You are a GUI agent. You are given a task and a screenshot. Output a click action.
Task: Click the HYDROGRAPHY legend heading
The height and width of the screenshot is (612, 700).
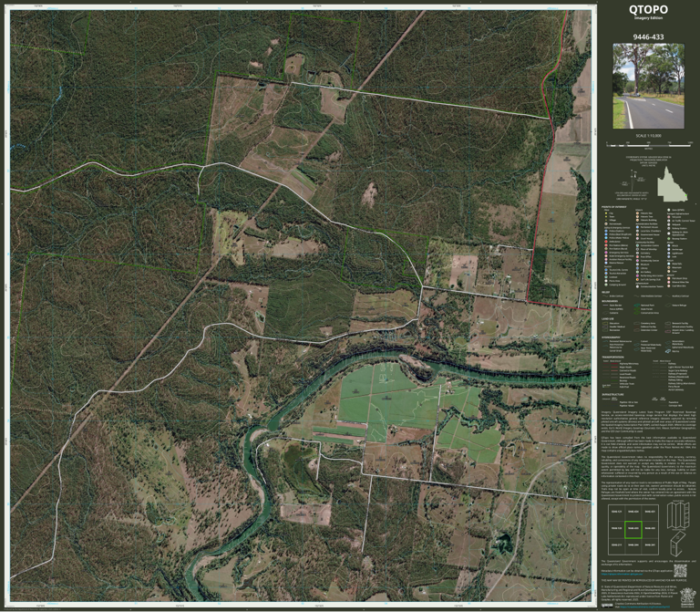click(611, 337)
